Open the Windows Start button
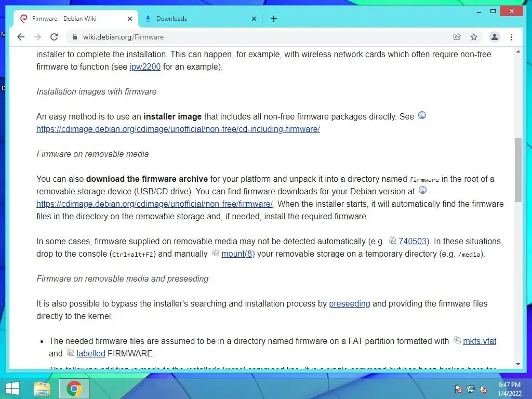 point(12,389)
